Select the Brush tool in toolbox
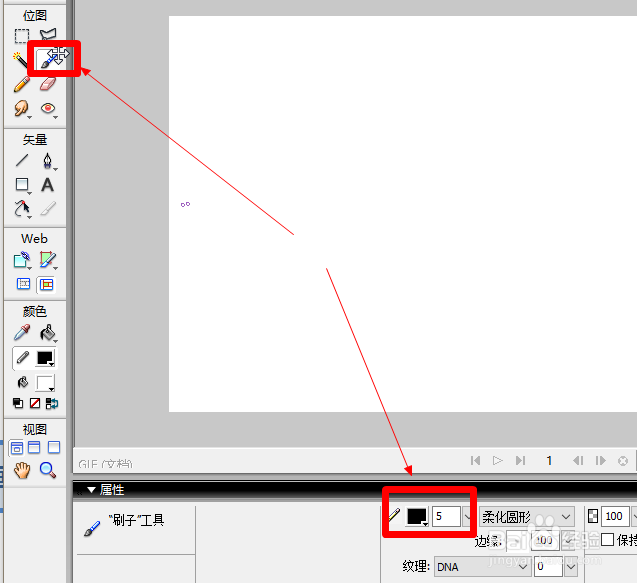Screen dimensions: 637x583 48,60
